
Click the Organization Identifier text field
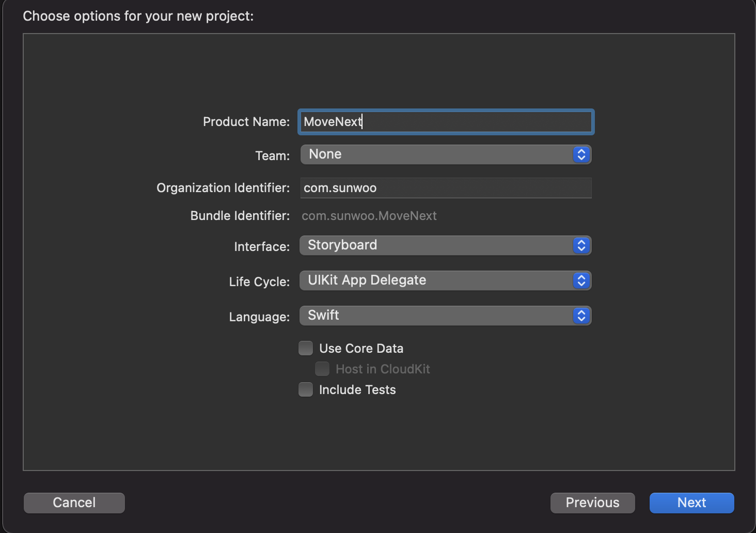[x=446, y=188]
